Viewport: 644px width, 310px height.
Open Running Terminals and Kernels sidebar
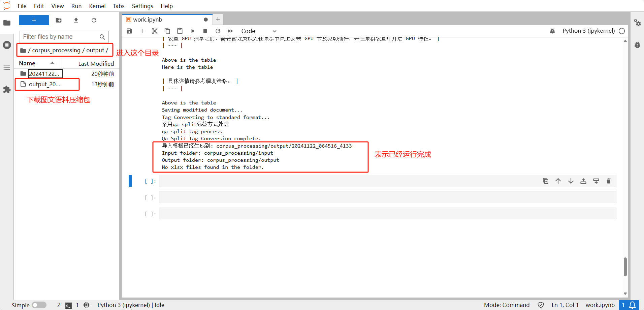7,45
